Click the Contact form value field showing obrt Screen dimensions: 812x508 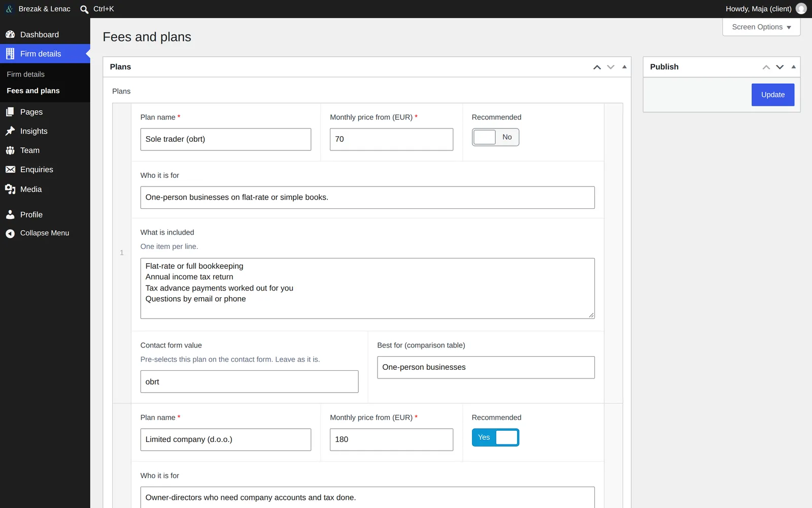pyautogui.click(x=249, y=382)
